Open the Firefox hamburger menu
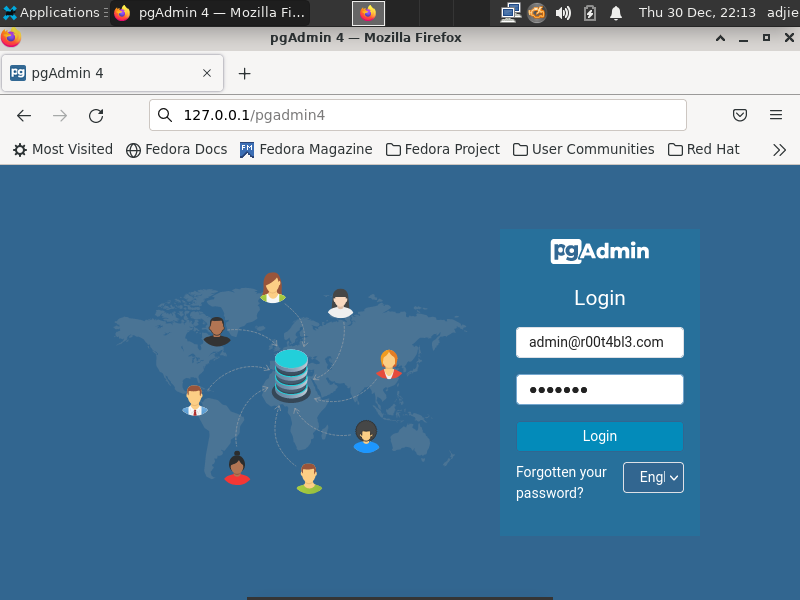This screenshot has width=800, height=600. (x=776, y=115)
